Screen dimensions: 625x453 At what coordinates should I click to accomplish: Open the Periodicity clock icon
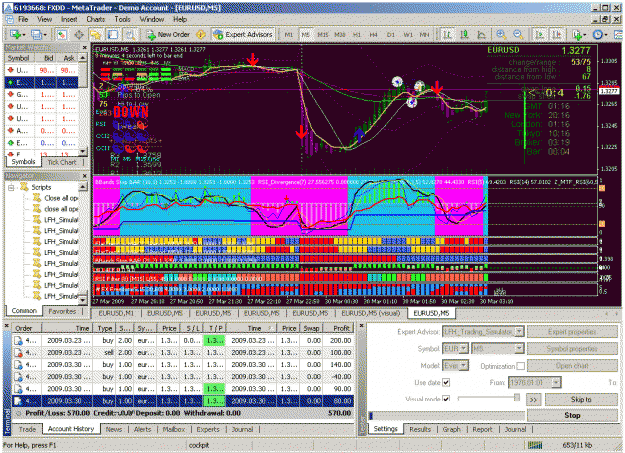[x=599, y=35]
